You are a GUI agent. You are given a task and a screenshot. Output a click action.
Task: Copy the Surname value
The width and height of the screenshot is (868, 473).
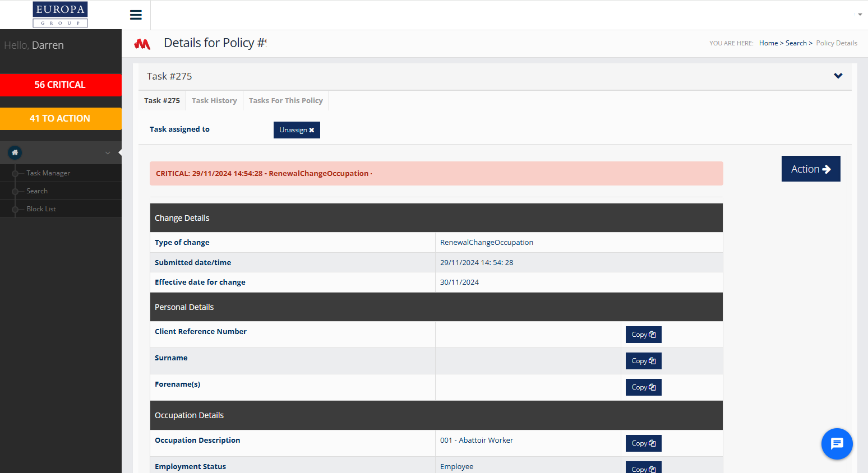[643, 361]
